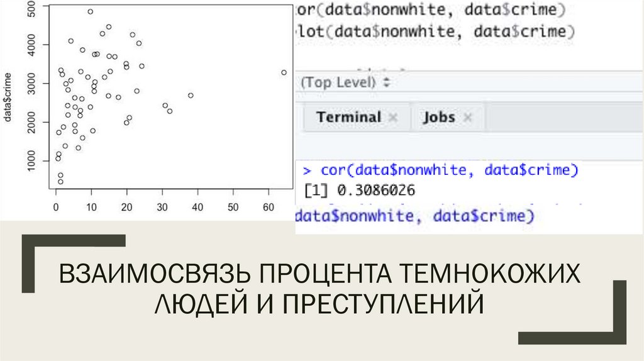Select the correlation output 0.3086026
This screenshot has width=644, height=361.
pyautogui.click(x=376, y=190)
